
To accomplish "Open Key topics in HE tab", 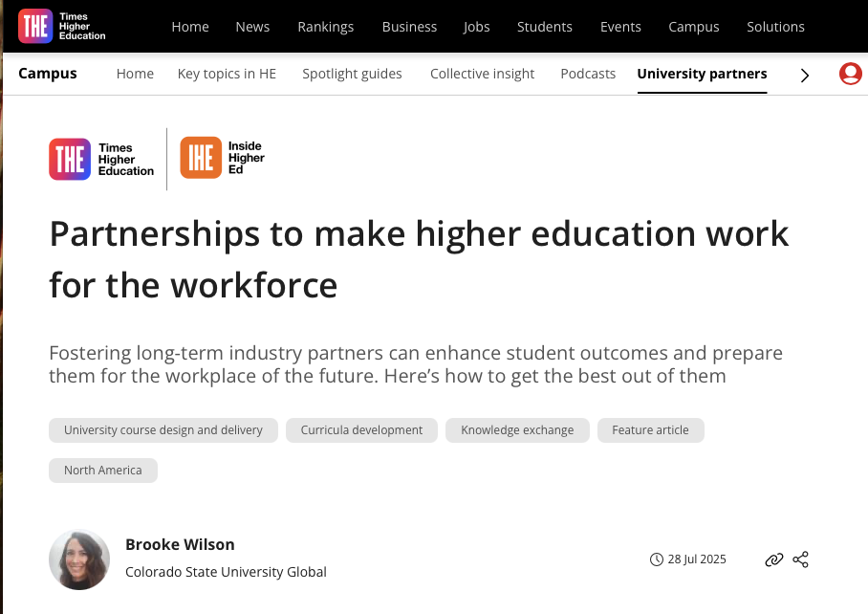I will click(227, 74).
